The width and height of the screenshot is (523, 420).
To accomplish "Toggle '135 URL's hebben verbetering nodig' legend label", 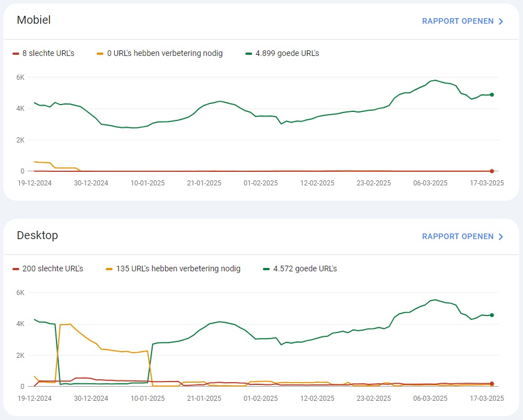I will click(178, 269).
